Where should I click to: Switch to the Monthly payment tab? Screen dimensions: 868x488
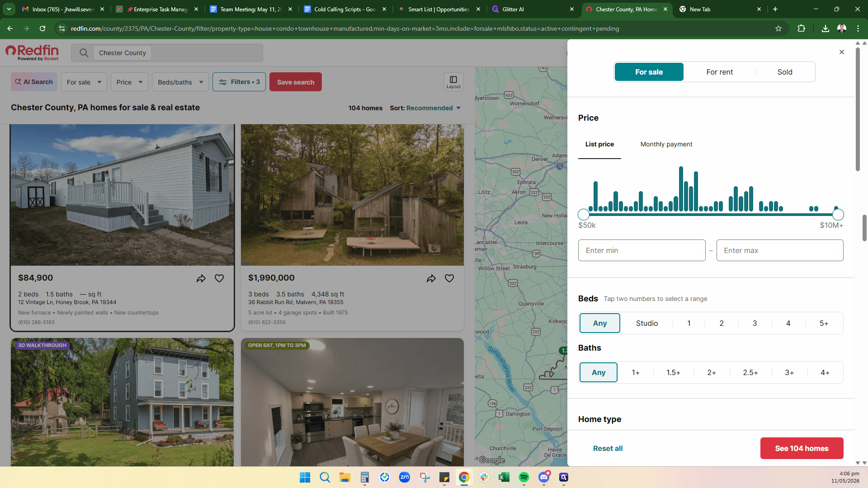tap(666, 144)
